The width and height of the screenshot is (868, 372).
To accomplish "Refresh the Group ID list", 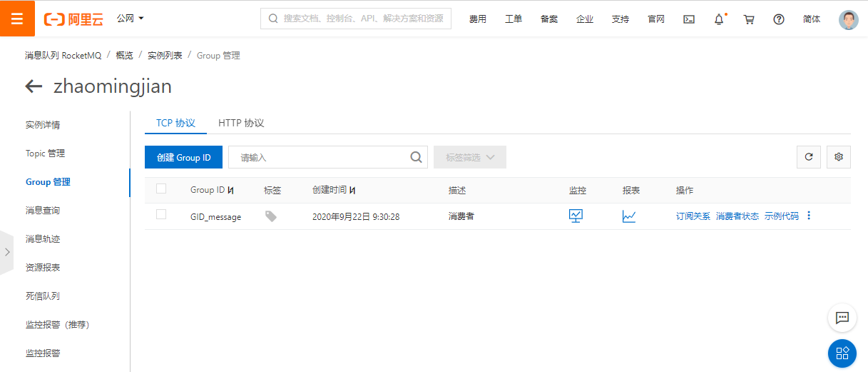I will pyautogui.click(x=809, y=157).
